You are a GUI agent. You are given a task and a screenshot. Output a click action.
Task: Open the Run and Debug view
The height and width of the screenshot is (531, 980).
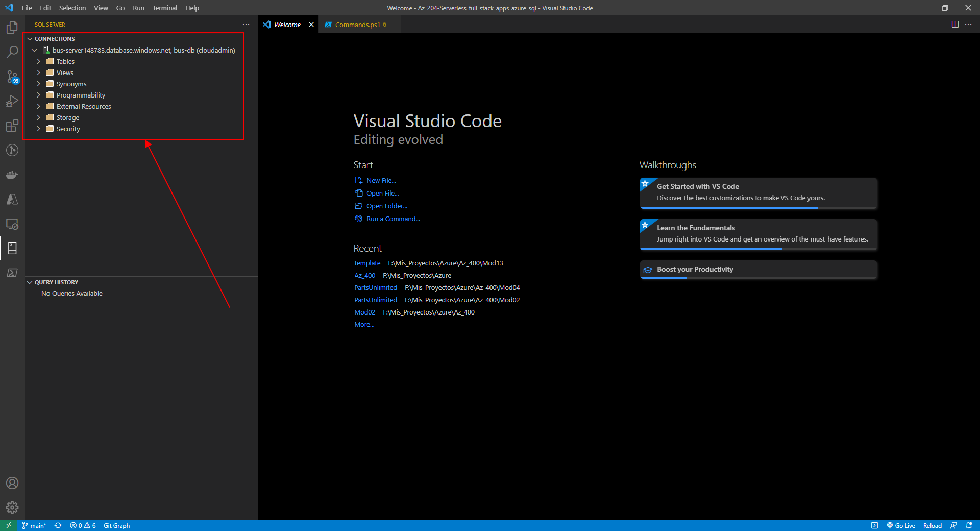click(x=12, y=101)
